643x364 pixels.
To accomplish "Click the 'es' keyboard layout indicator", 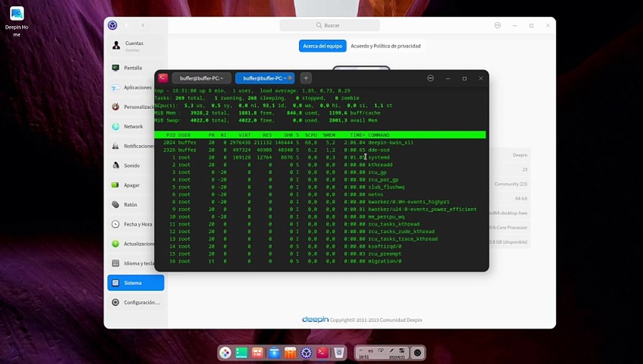I will (371, 350).
